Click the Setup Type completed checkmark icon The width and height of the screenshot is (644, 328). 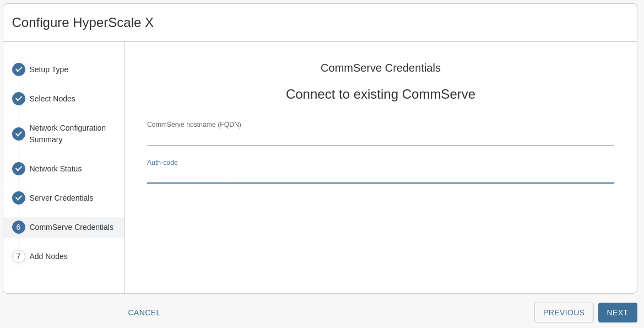[18, 69]
